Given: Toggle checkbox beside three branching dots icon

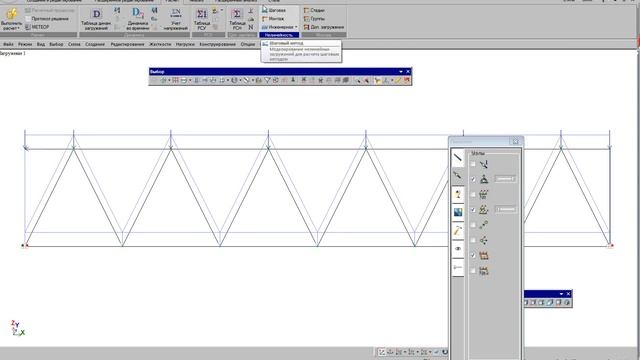Looking at the screenshot, I should 473,240.
